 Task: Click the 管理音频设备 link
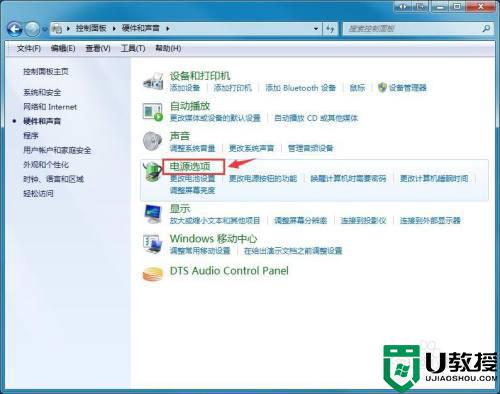point(311,148)
